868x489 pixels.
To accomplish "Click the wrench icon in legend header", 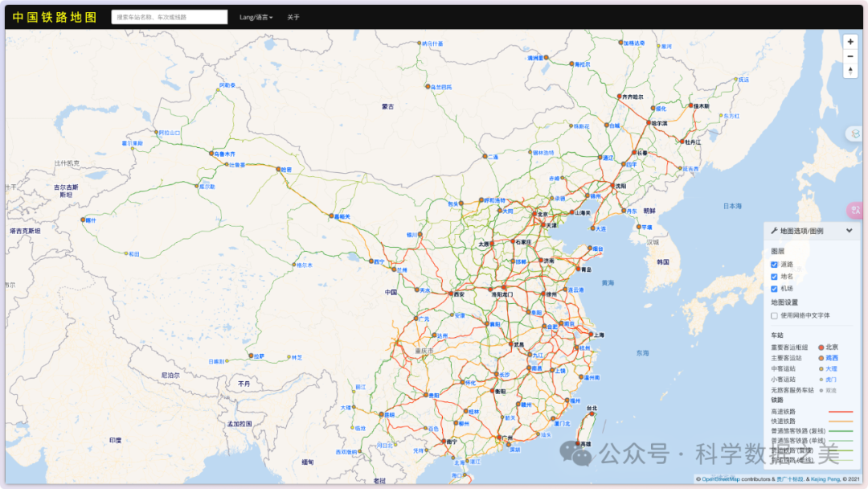I will pos(774,231).
